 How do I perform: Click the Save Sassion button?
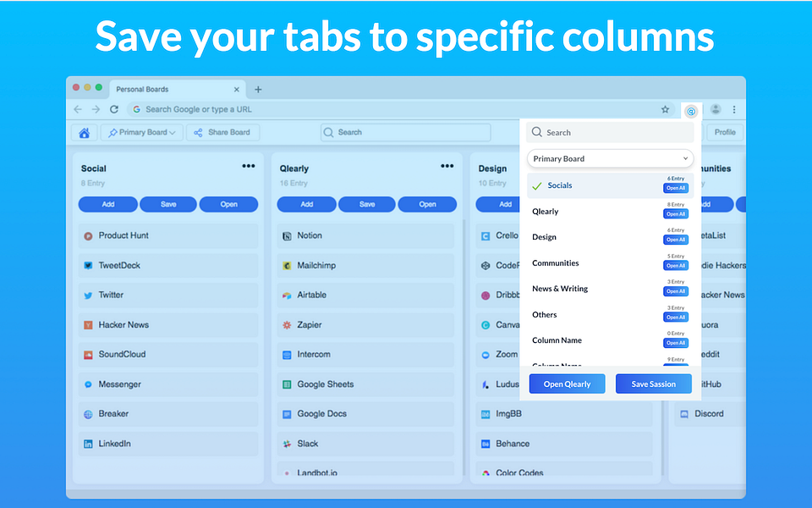tap(654, 384)
